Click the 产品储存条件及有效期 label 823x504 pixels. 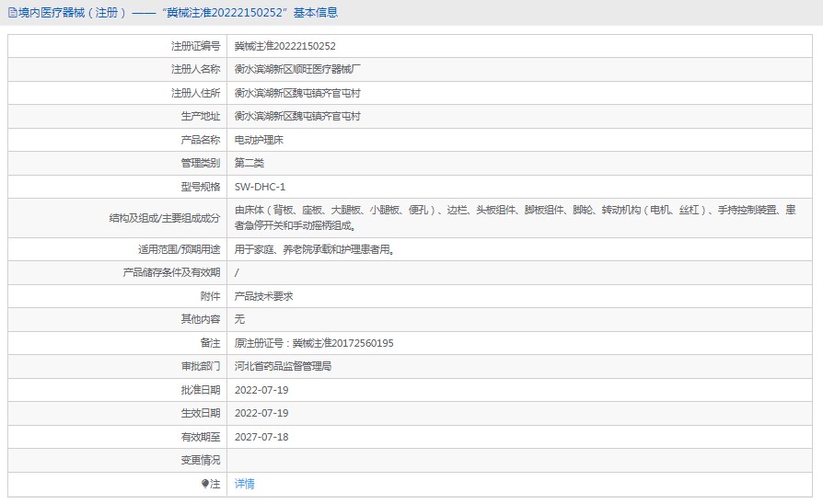[171, 273]
